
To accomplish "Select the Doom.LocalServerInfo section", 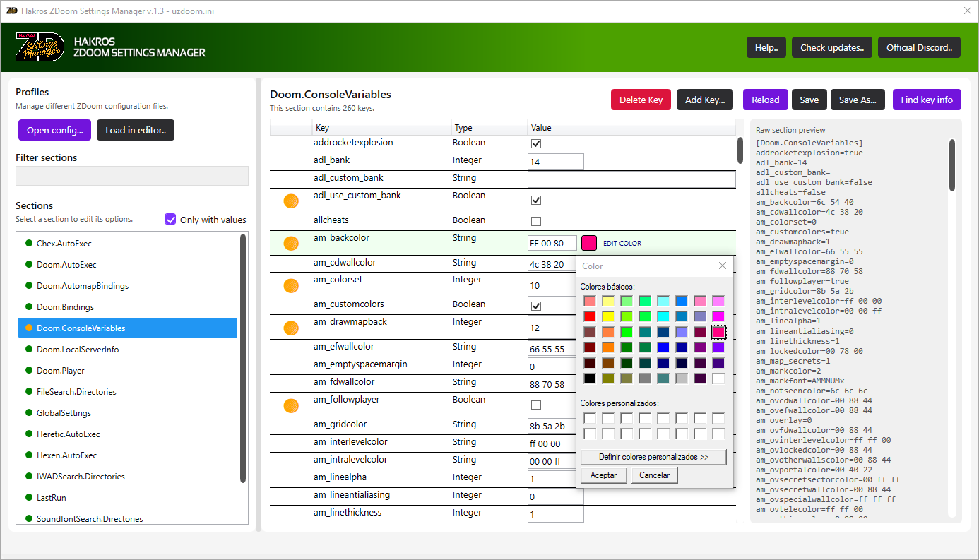I will click(128, 350).
